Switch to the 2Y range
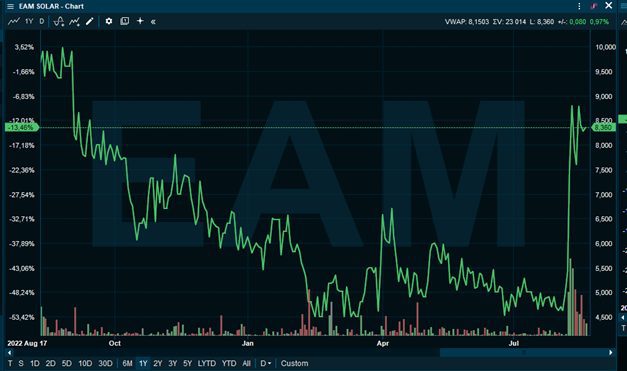 coord(158,363)
